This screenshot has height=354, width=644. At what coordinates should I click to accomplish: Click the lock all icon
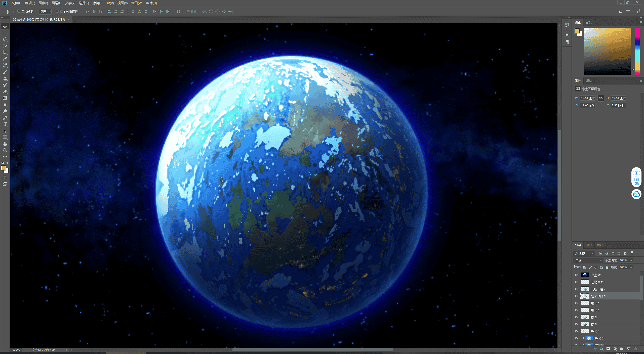[x=607, y=267]
